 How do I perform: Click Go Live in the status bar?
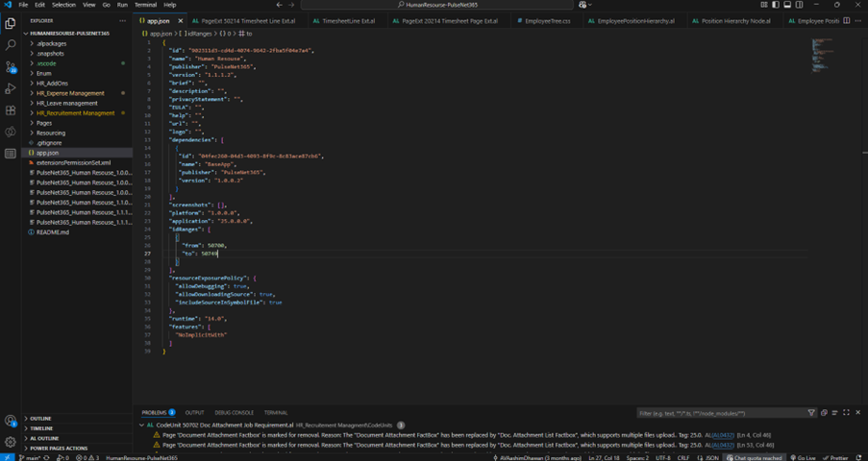[804, 458]
